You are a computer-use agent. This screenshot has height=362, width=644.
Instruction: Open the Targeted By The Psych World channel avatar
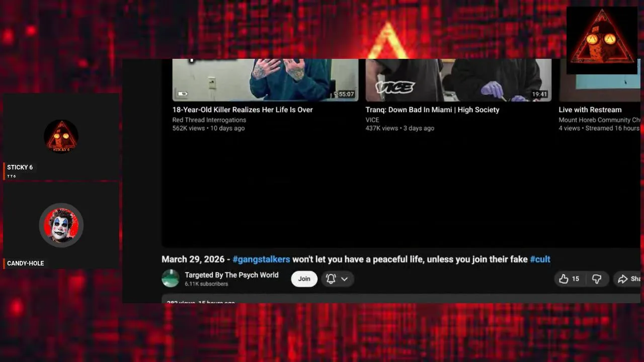pos(171,279)
